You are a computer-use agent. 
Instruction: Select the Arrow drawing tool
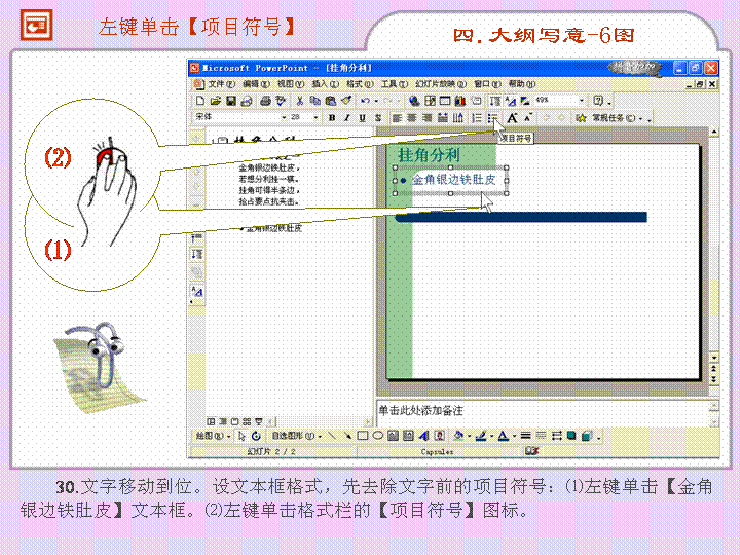pos(347,436)
